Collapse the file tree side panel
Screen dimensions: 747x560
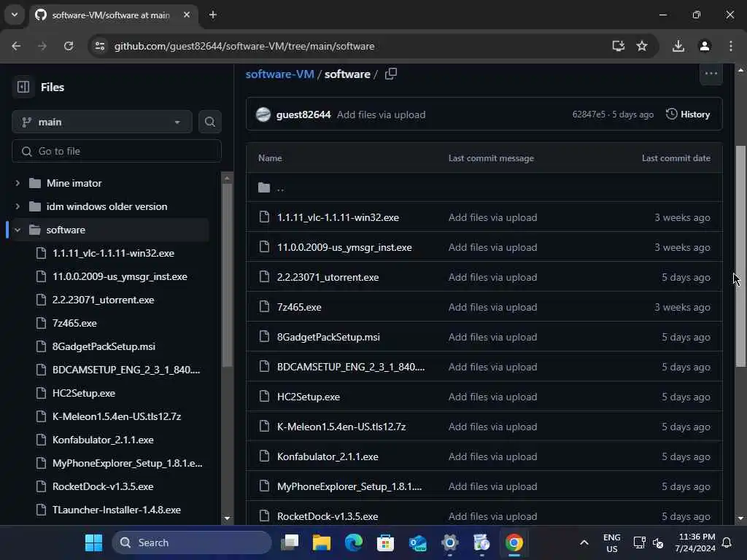(23, 87)
